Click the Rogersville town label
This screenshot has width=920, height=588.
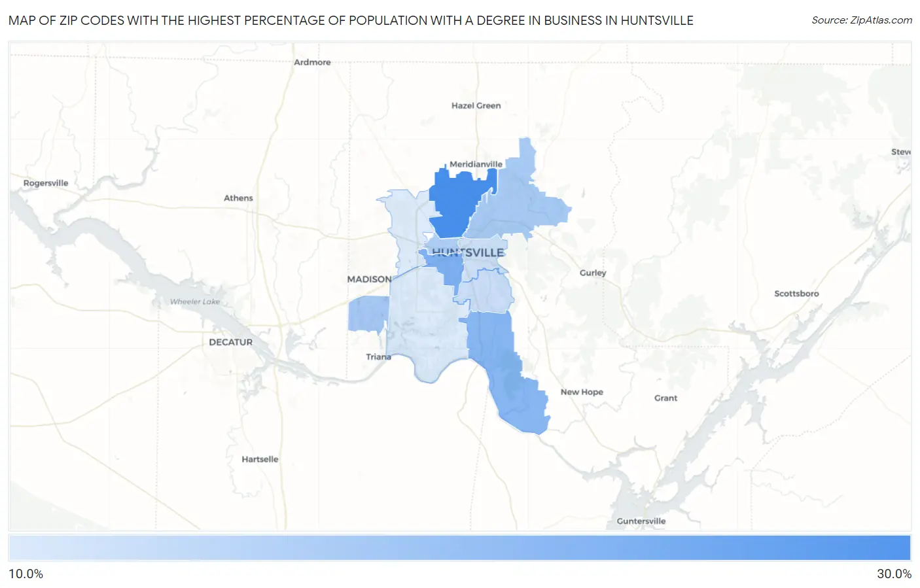point(46,183)
